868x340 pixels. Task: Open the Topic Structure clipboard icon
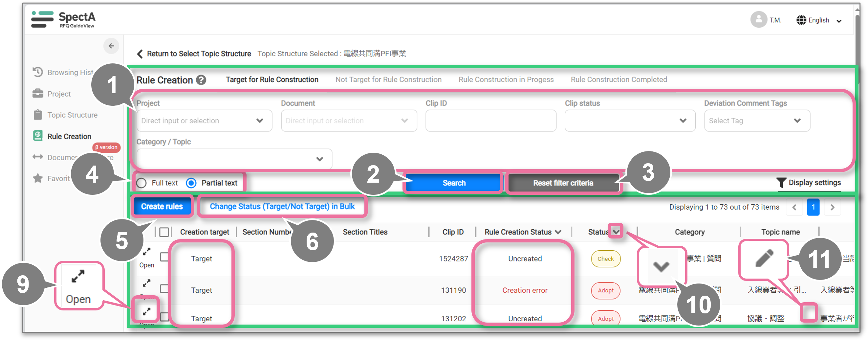pyautogui.click(x=38, y=115)
